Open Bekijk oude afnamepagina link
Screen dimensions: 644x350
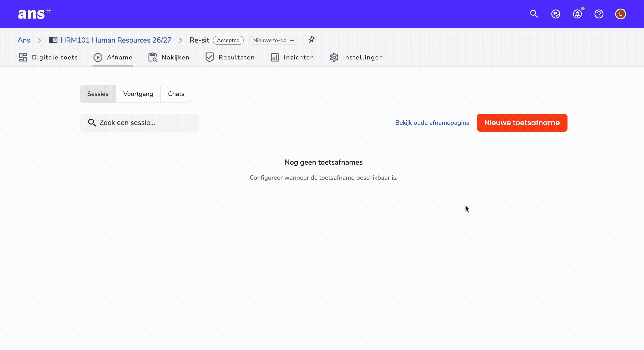(x=432, y=123)
